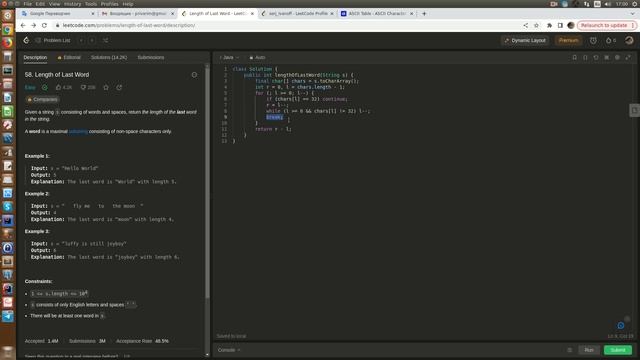Bookmark this page with the star icon

tap(536, 25)
